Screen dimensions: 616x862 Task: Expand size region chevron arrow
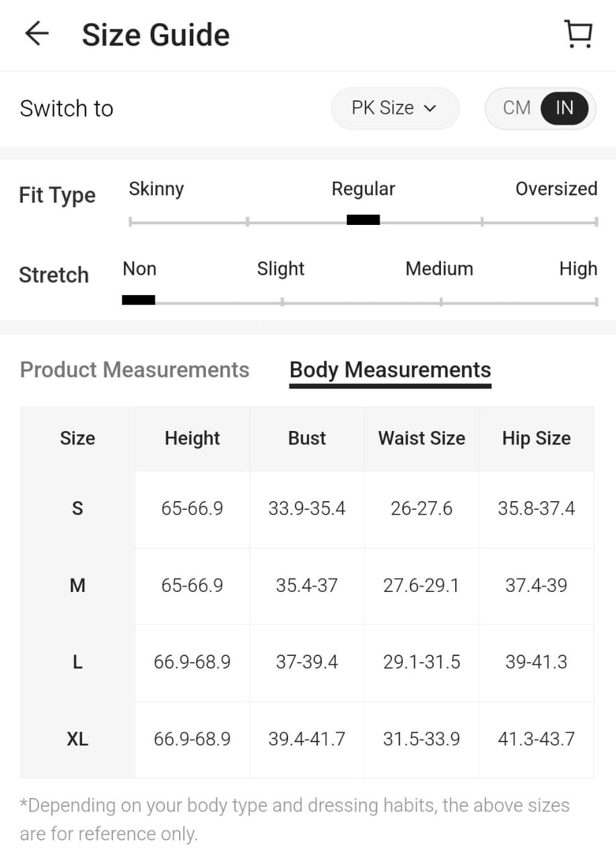430,108
